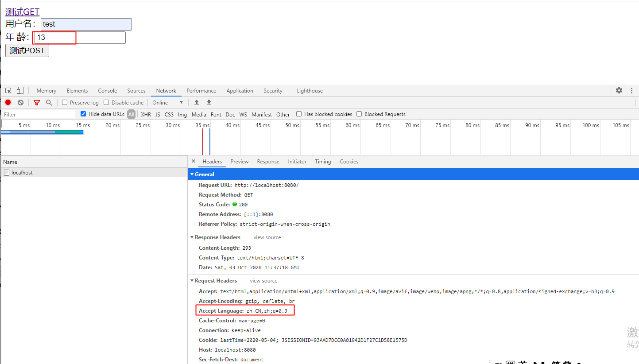639x364 pixels.
Task: Open the Sources tab
Action: point(136,91)
